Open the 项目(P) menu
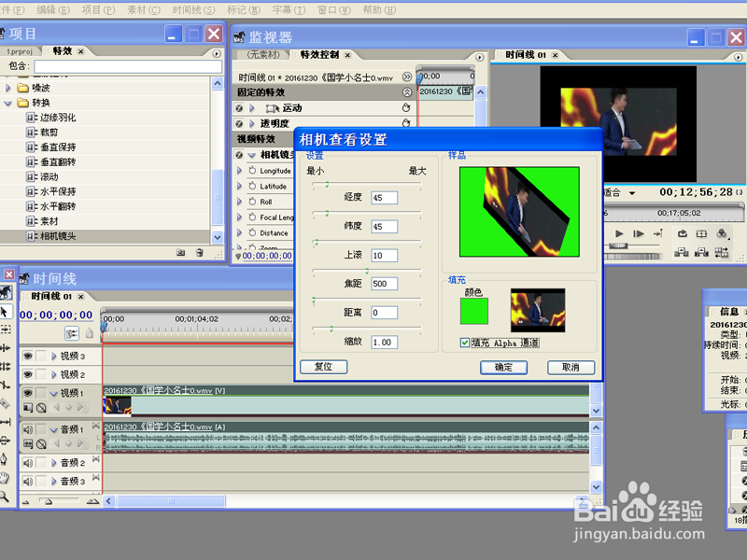The image size is (747, 560). point(98,9)
